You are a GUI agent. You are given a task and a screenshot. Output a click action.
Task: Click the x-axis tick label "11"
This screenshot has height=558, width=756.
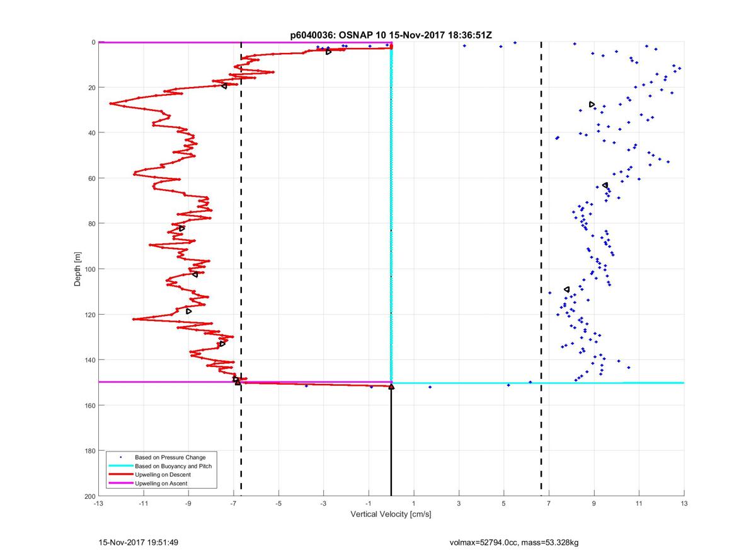(639, 504)
